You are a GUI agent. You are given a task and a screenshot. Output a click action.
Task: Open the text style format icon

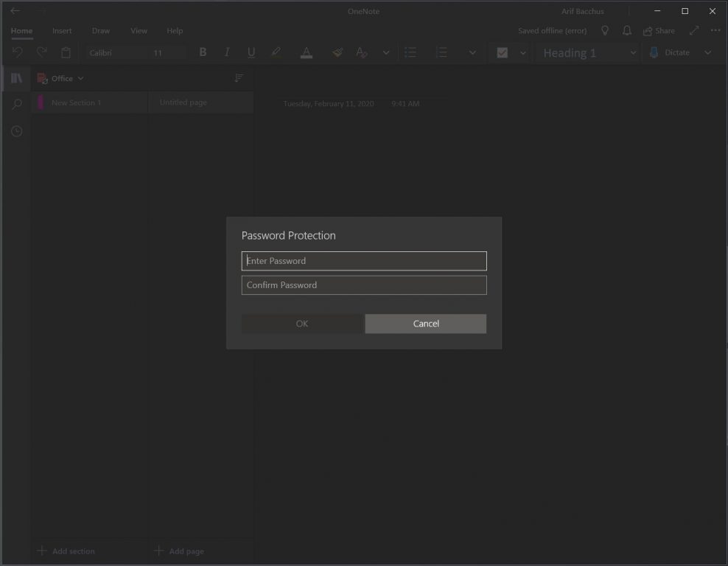(362, 52)
